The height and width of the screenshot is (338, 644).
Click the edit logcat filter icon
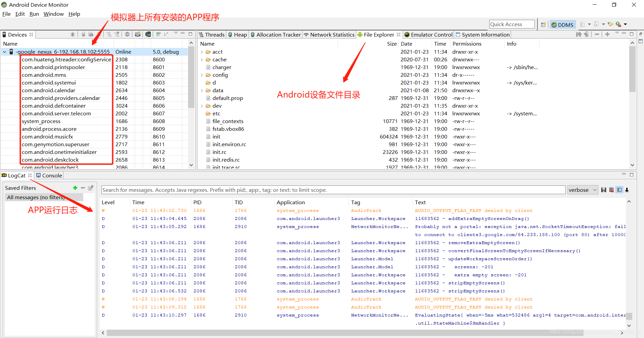[91, 188]
